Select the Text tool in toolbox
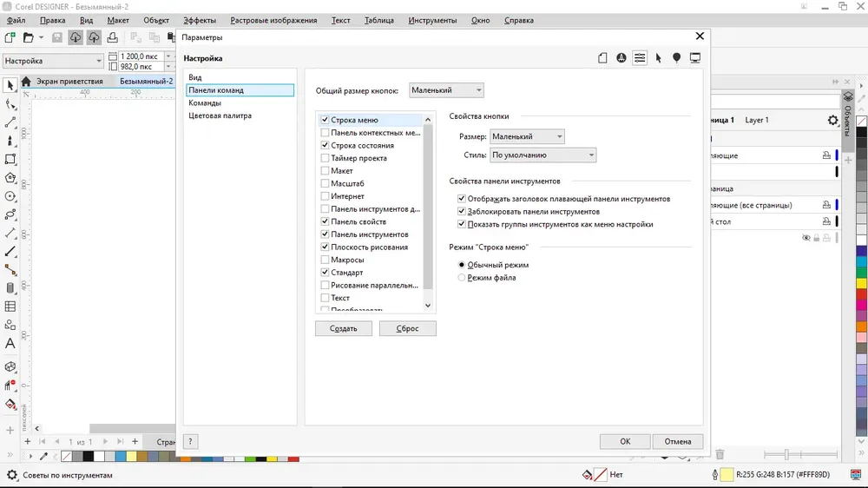The image size is (868, 488). pyautogui.click(x=10, y=344)
